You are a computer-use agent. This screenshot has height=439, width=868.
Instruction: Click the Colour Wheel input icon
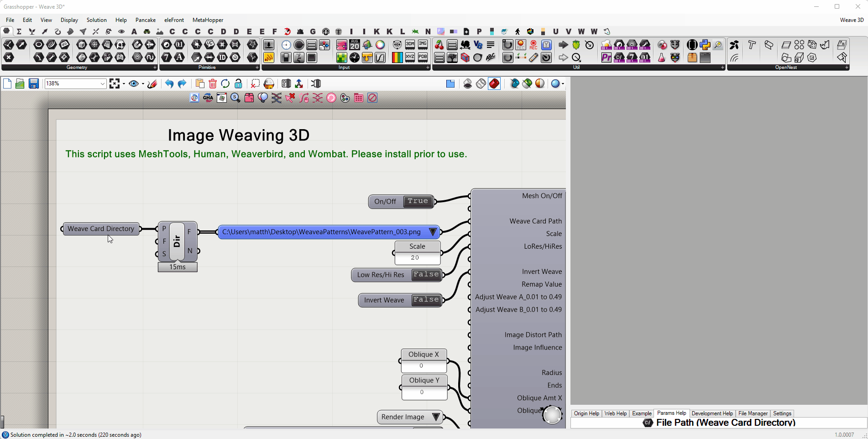click(380, 45)
